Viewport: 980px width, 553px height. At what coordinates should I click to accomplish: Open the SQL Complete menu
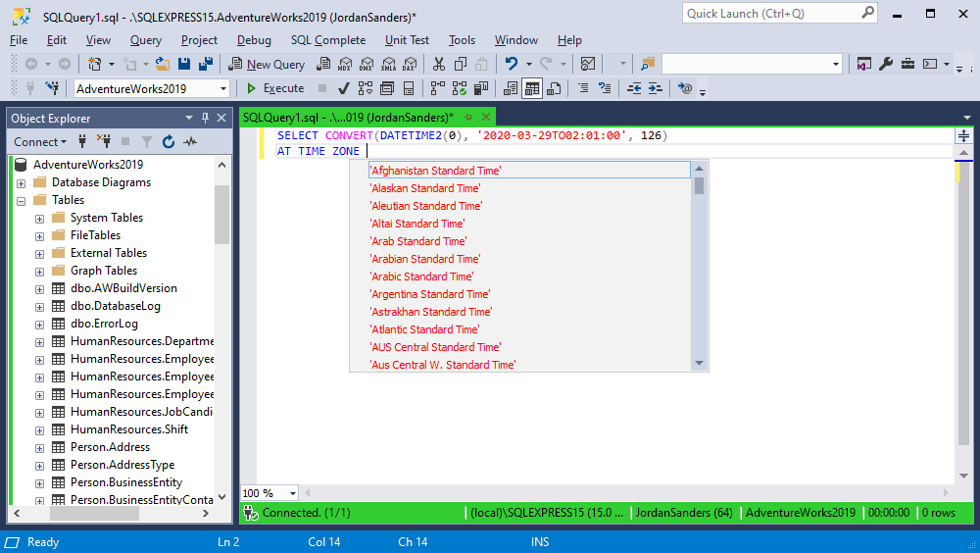pyautogui.click(x=328, y=40)
